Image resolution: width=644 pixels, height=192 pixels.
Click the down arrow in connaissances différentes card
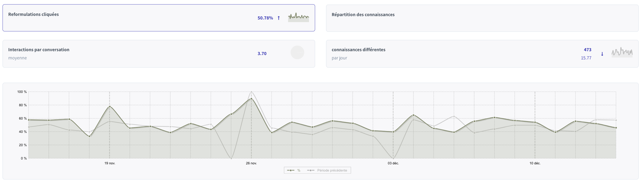click(x=602, y=54)
